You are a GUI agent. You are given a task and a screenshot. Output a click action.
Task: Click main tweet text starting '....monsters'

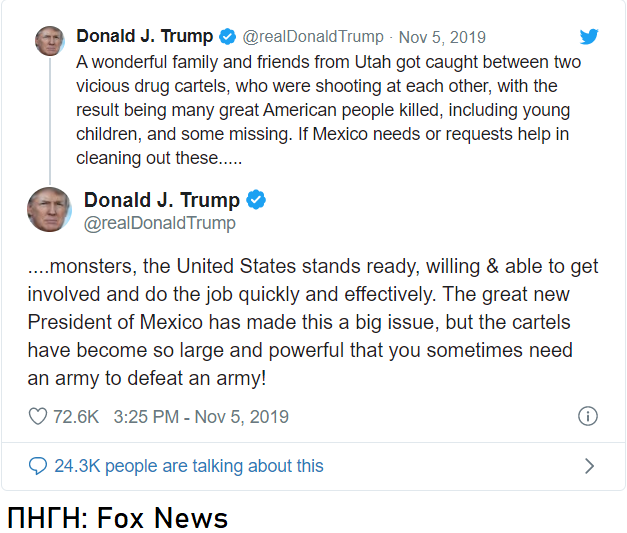pos(313,322)
